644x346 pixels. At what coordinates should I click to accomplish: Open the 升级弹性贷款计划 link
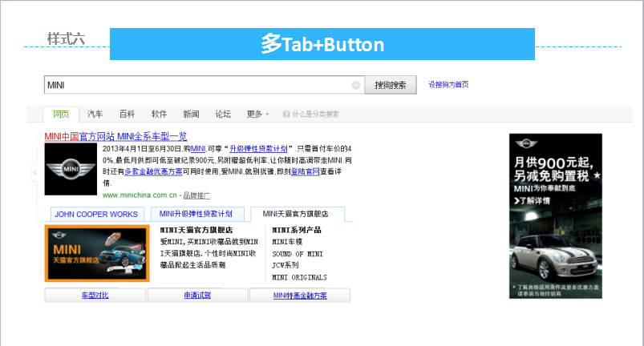pyautogui.click(x=258, y=149)
